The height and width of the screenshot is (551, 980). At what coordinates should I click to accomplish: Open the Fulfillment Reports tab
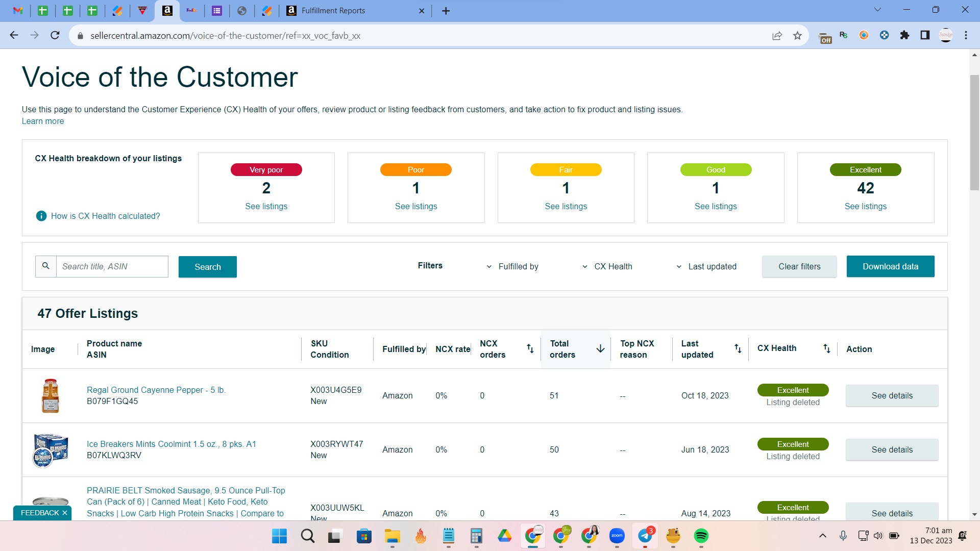click(x=356, y=11)
